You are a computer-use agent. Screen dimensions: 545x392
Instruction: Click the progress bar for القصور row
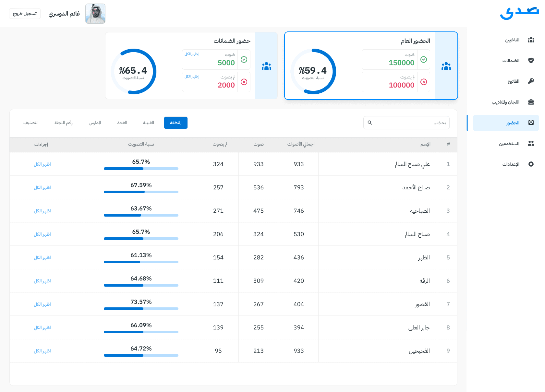coord(141,309)
